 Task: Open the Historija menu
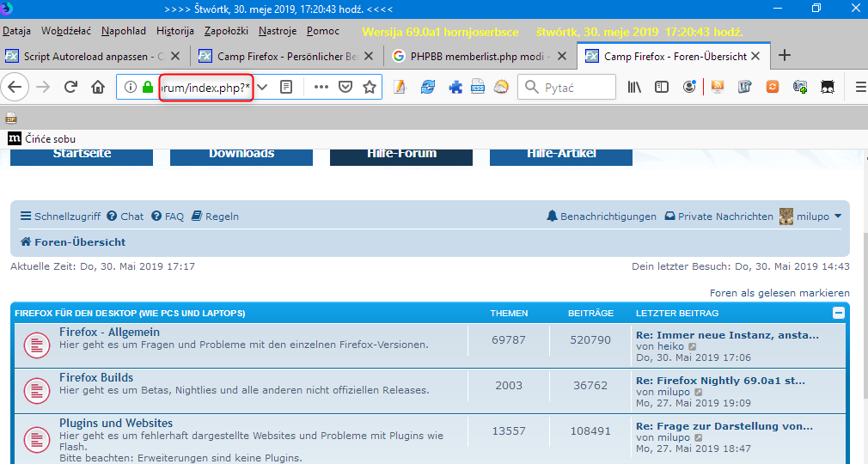(175, 31)
